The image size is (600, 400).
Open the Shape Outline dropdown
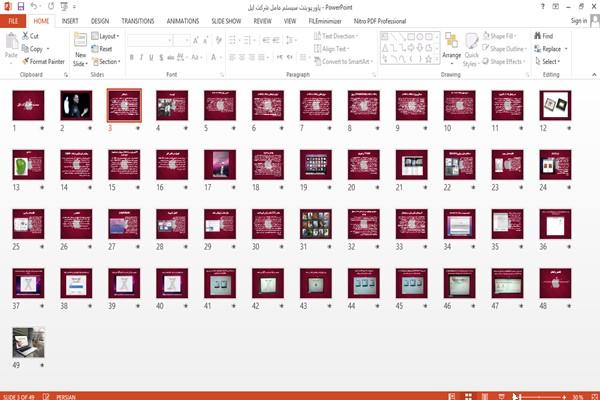(504, 49)
